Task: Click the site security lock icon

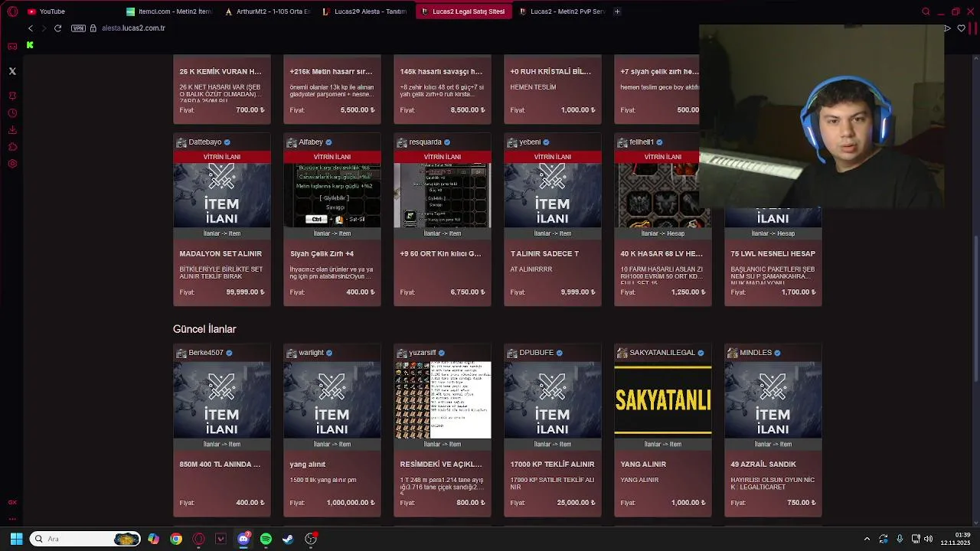Action: coord(93,28)
